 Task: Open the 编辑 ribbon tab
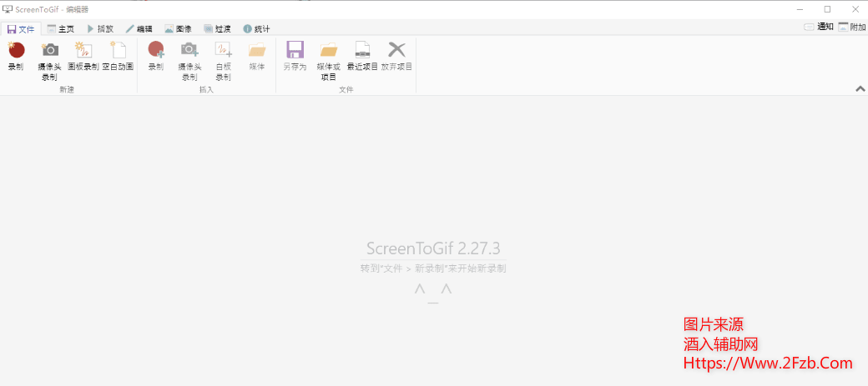click(139, 28)
